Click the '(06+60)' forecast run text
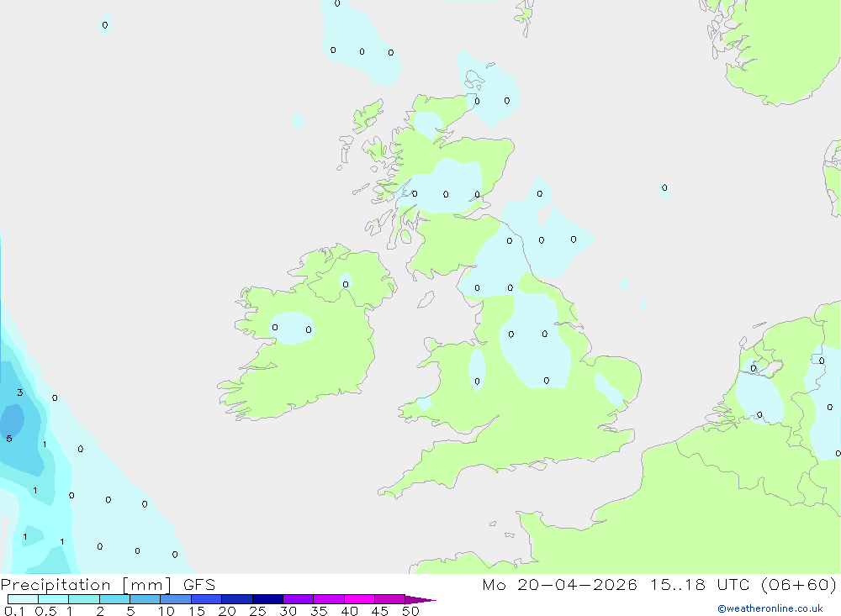The width and height of the screenshot is (841, 616). click(x=799, y=584)
